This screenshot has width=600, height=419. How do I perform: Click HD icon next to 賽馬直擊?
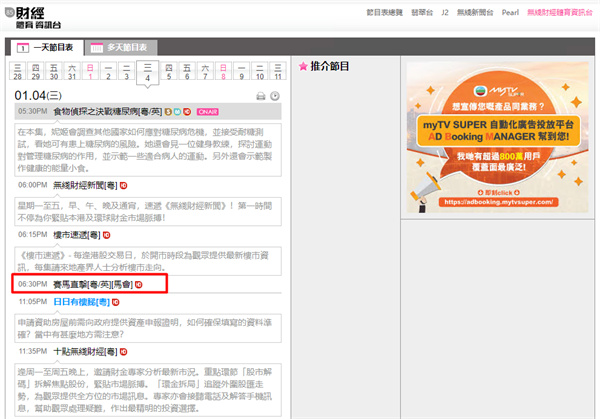click(x=139, y=286)
